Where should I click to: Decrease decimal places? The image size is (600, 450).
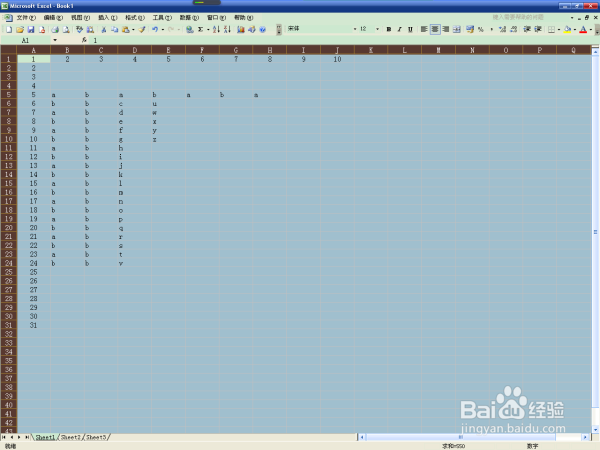coord(514,29)
